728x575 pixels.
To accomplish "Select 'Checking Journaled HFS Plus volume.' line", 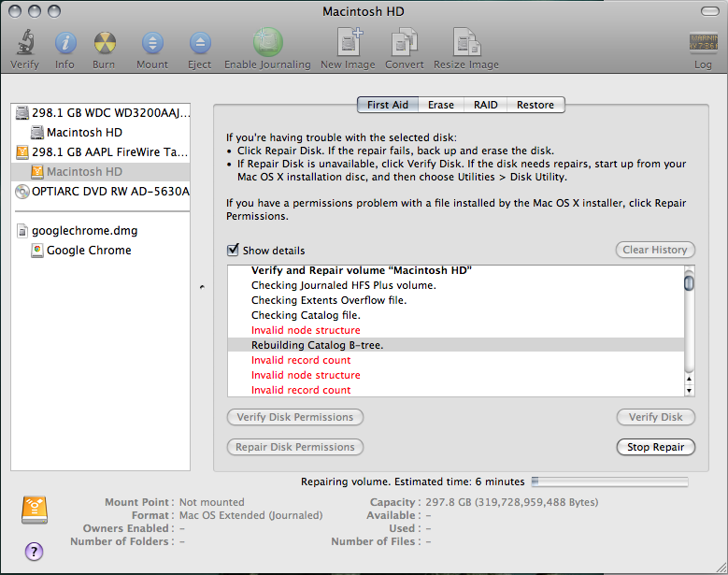I will pyautogui.click(x=455, y=285).
